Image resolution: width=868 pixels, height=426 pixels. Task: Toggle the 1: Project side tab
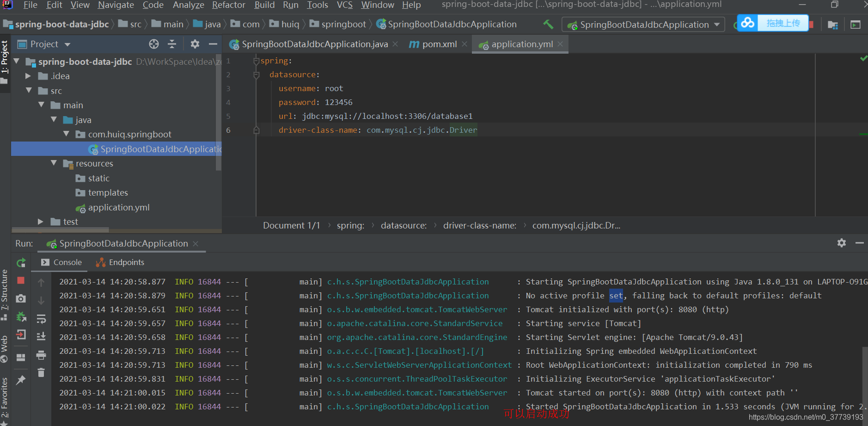point(5,62)
